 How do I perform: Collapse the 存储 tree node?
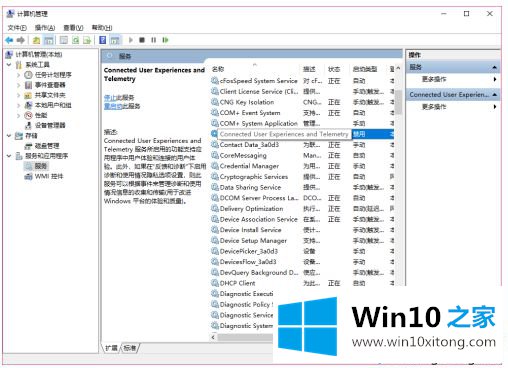point(9,136)
